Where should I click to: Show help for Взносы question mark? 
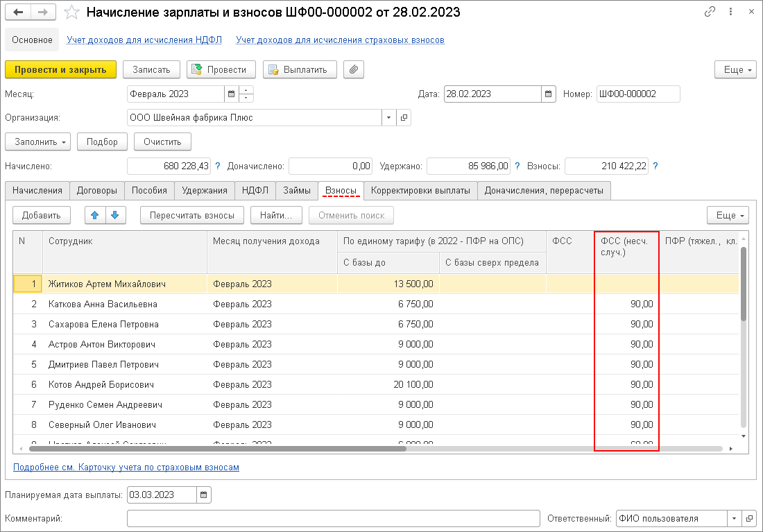tap(655, 166)
